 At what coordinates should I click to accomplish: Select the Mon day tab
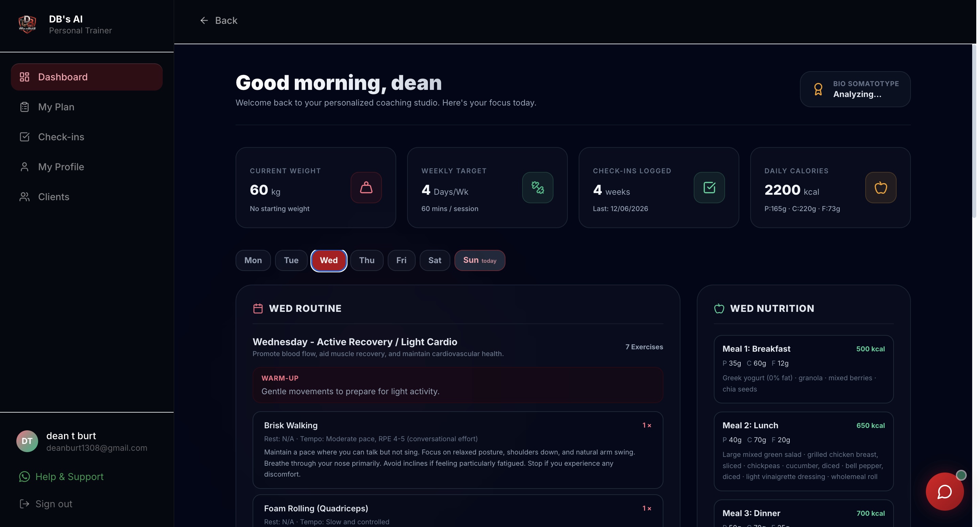(x=253, y=260)
